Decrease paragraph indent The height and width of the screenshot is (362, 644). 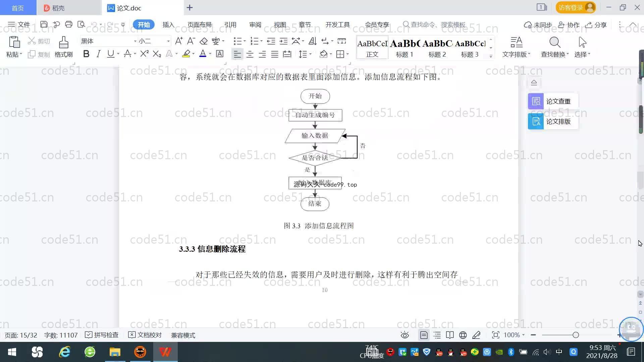[x=271, y=41]
